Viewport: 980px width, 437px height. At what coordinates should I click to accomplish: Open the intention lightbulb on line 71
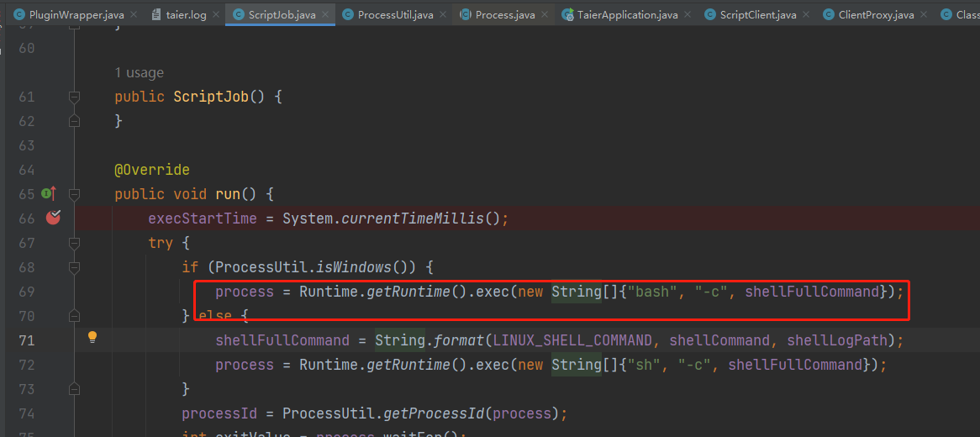(x=92, y=338)
